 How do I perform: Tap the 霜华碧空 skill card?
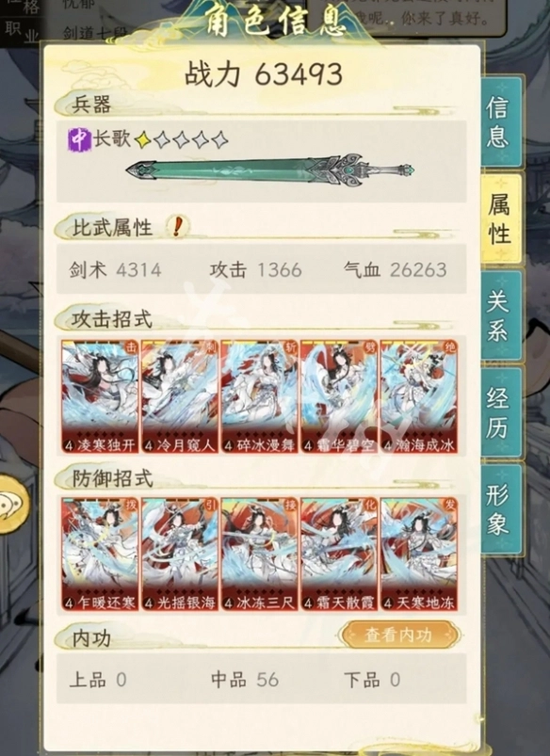tap(340, 396)
